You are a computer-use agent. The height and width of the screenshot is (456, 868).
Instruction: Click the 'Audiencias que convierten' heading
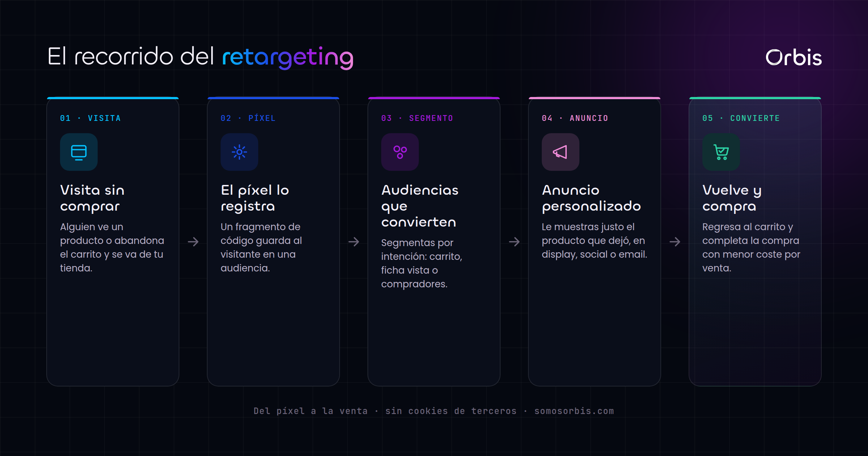point(420,206)
